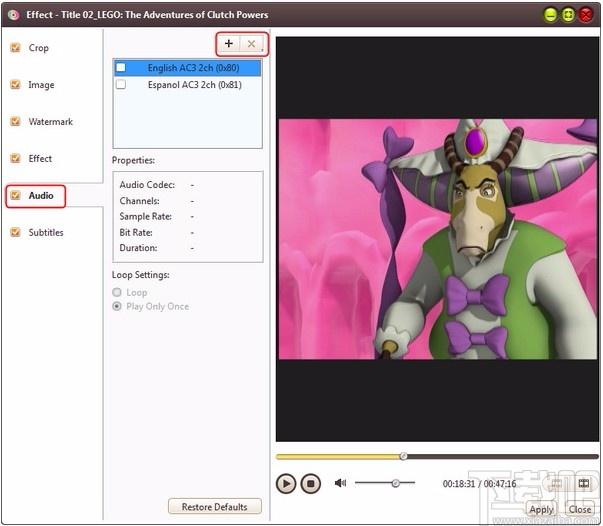Tick the Espanol AC3 2ch checkbox
The height and width of the screenshot is (526, 603).
click(x=121, y=84)
